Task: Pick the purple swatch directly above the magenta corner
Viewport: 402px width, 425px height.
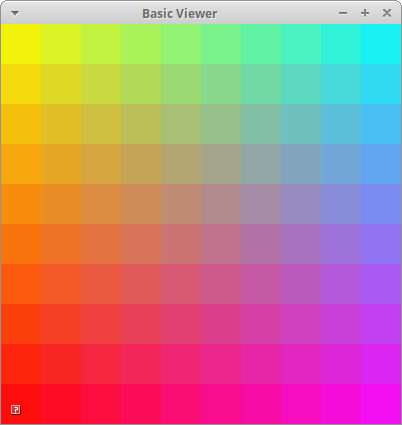Action: pos(381,364)
